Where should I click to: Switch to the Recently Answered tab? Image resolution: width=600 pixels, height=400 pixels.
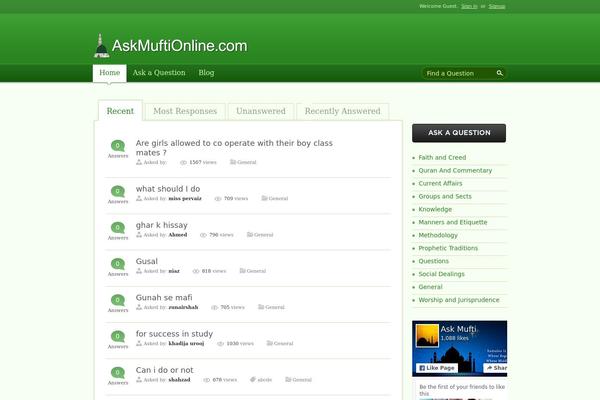pos(342,111)
